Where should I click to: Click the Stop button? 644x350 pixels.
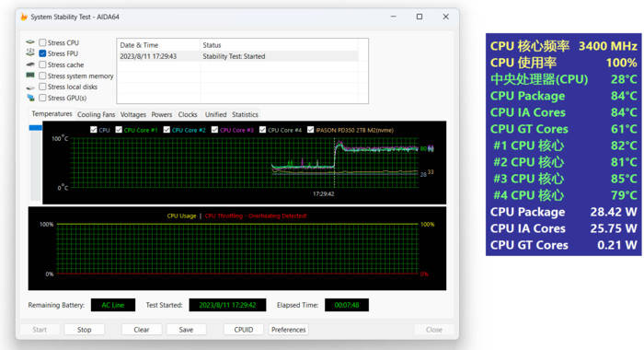click(85, 330)
